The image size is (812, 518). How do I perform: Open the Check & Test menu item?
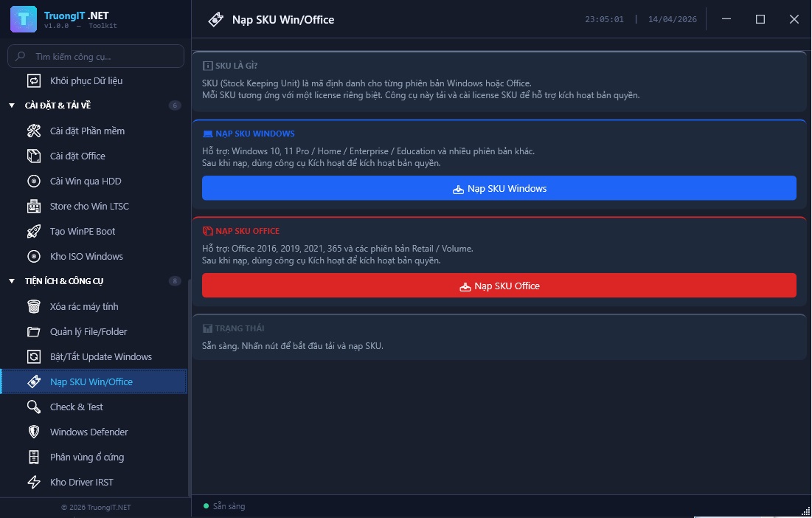(x=76, y=407)
